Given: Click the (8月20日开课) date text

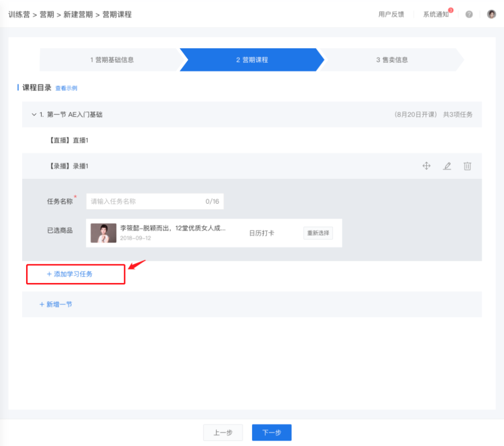Looking at the screenshot, I should [416, 114].
